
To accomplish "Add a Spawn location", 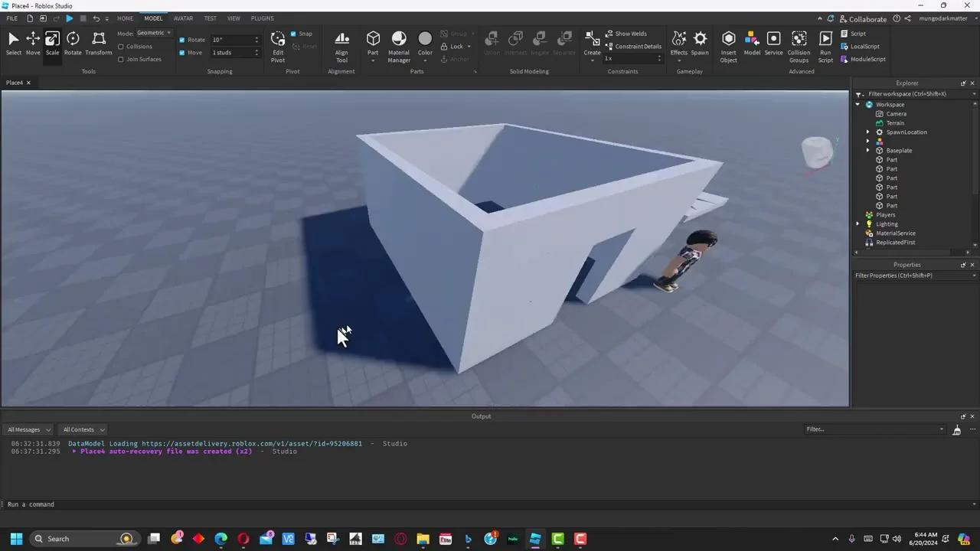I will click(700, 44).
